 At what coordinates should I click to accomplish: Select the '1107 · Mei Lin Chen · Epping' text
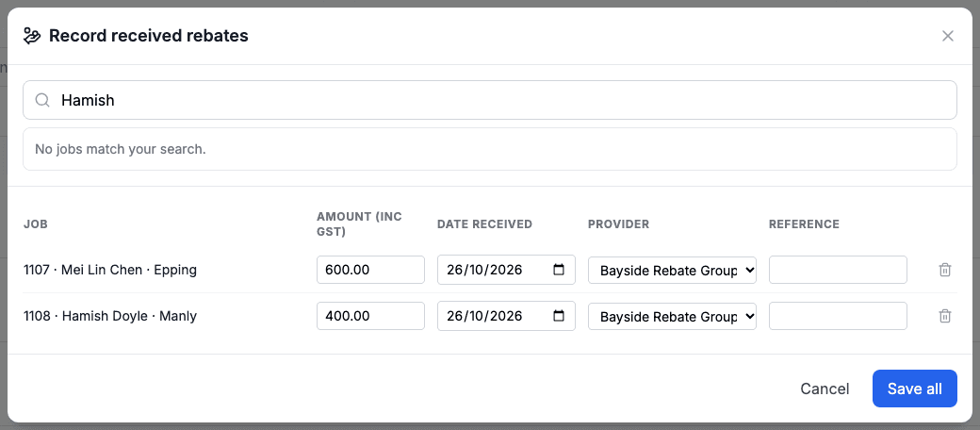coord(110,270)
